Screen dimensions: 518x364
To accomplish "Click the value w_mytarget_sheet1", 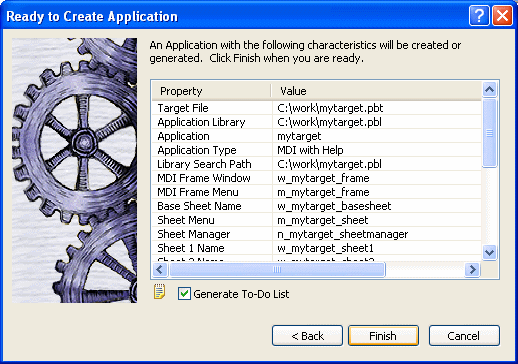I will (x=325, y=248).
